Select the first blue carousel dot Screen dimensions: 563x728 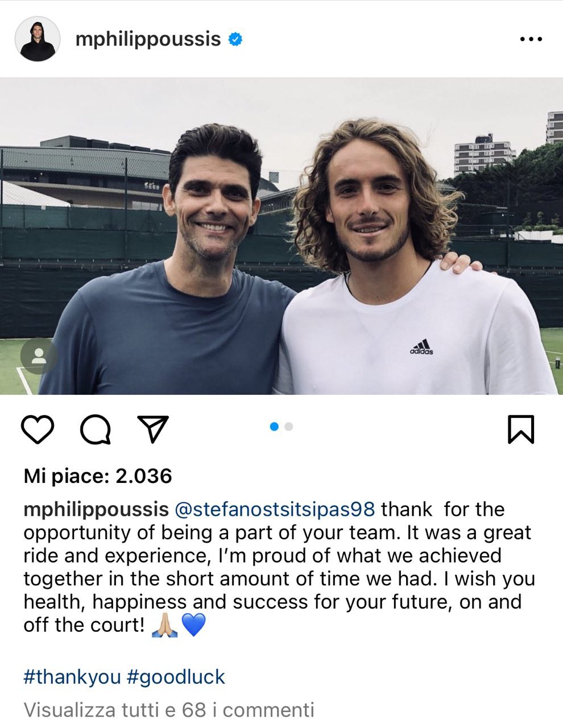(275, 427)
